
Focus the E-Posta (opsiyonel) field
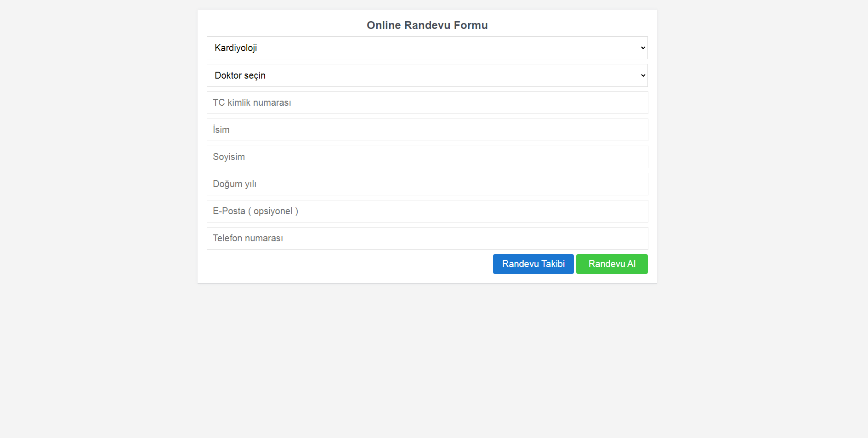[x=427, y=211]
